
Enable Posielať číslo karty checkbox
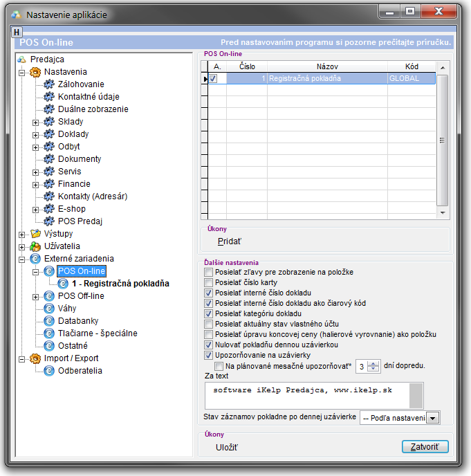click(209, 282)
